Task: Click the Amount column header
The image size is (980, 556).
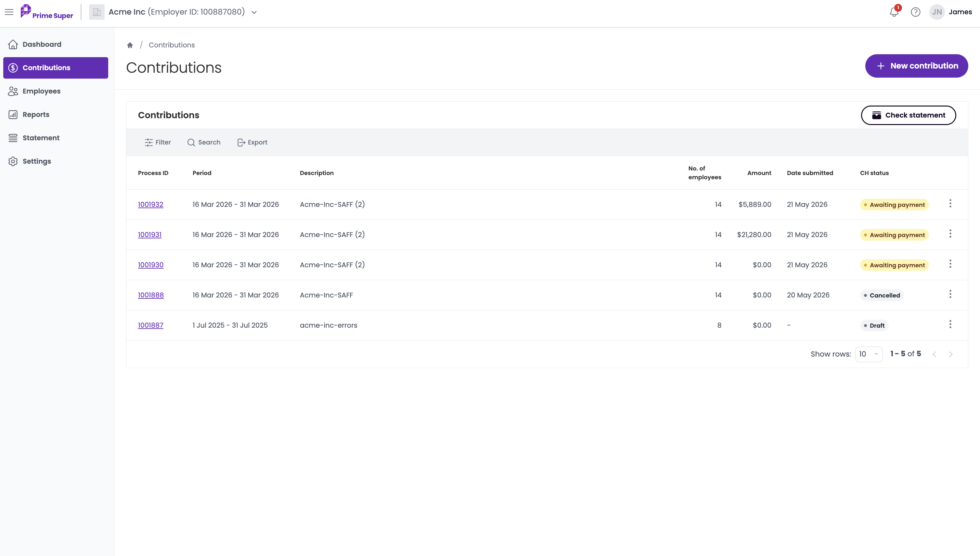Action: pyautogui.click(x=759, y=173)
